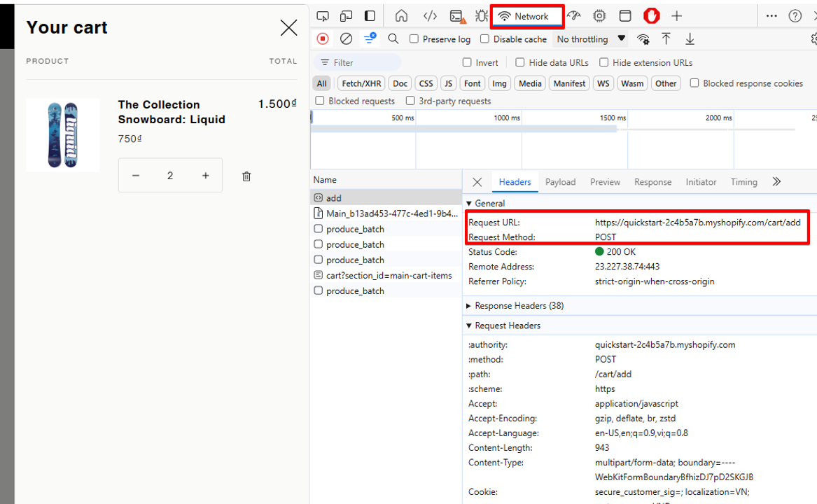The image size is (817, 504).
Task: Open the Response tab
Action: (x=653, y=182)
